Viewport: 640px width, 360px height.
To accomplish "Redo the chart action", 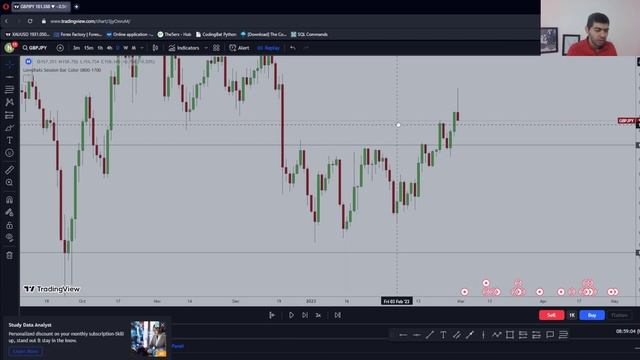I will click(306, 48).
